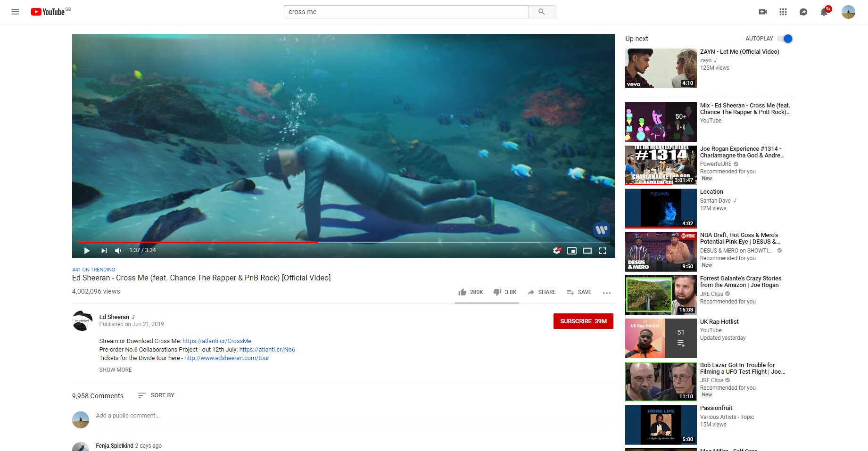Share the Cross Me video
The width and height of the screenshot is (868, 451).
click(x=541, y=292)
